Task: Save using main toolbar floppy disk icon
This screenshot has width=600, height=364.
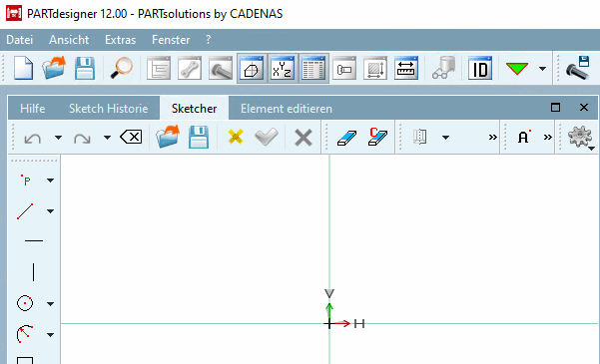Action: point(85,69)
